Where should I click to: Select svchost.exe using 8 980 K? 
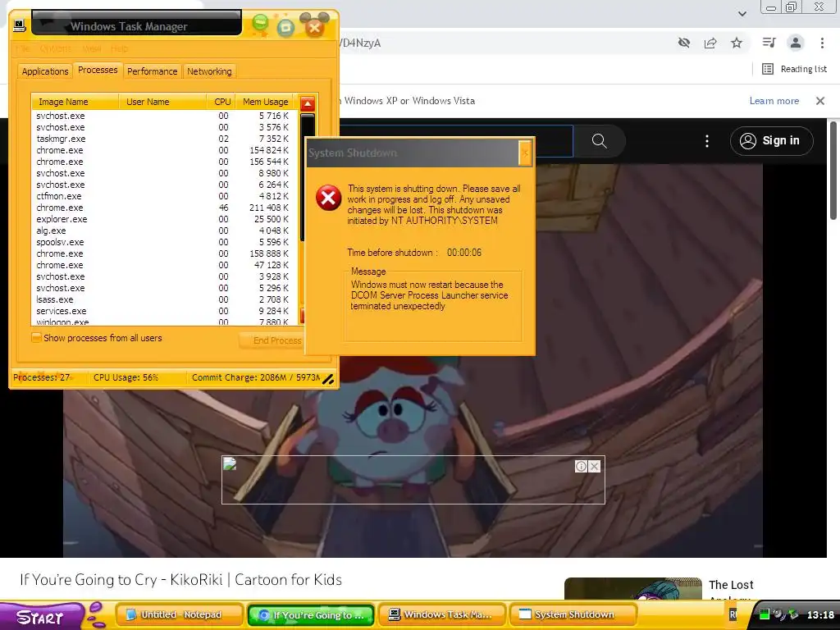(x=162, y=174)
